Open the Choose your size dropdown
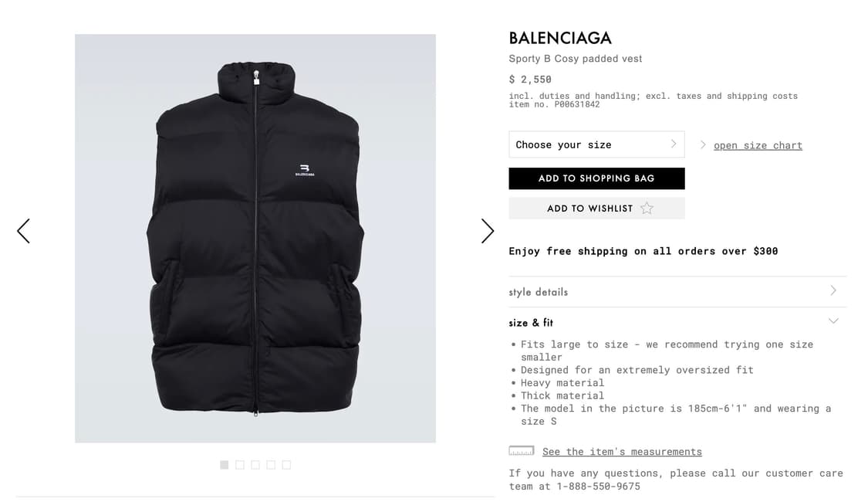 click(596, 144)
